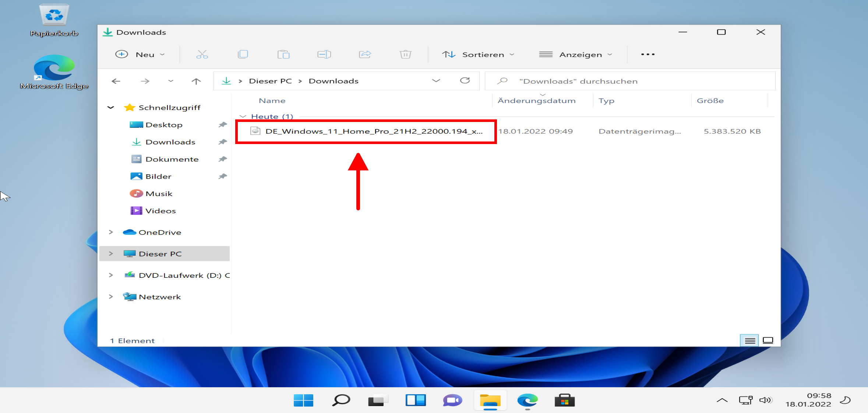Screen dimensions: 868x413
Task: Sort by the Typ column header
Action: click(x=606, y=101)
